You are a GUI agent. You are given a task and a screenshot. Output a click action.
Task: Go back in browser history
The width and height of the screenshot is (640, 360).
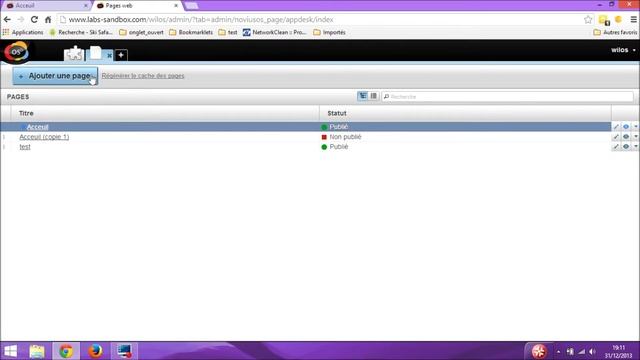pyautogui.click(x=7, y=20)
